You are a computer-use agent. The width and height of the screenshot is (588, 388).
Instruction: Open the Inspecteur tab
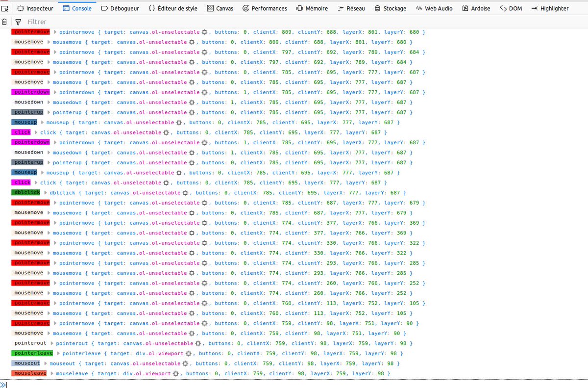[35, 8]
